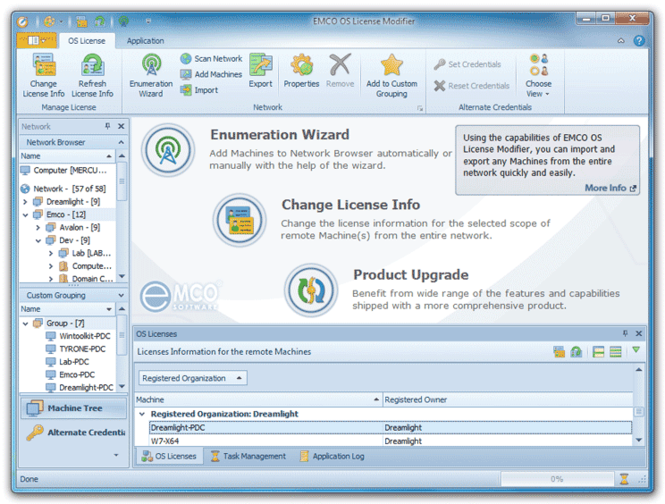Image resolution: width=665 pixels, height=504 pixels.
Task: Click the help question mark icon
Action: pyautogui.click(x=639, y=41)
